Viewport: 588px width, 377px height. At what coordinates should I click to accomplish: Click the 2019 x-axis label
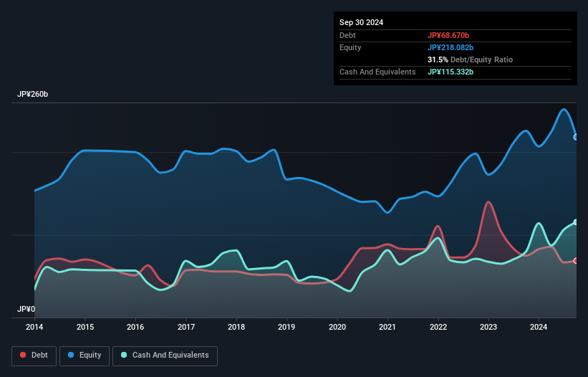(x=286, y=327)
